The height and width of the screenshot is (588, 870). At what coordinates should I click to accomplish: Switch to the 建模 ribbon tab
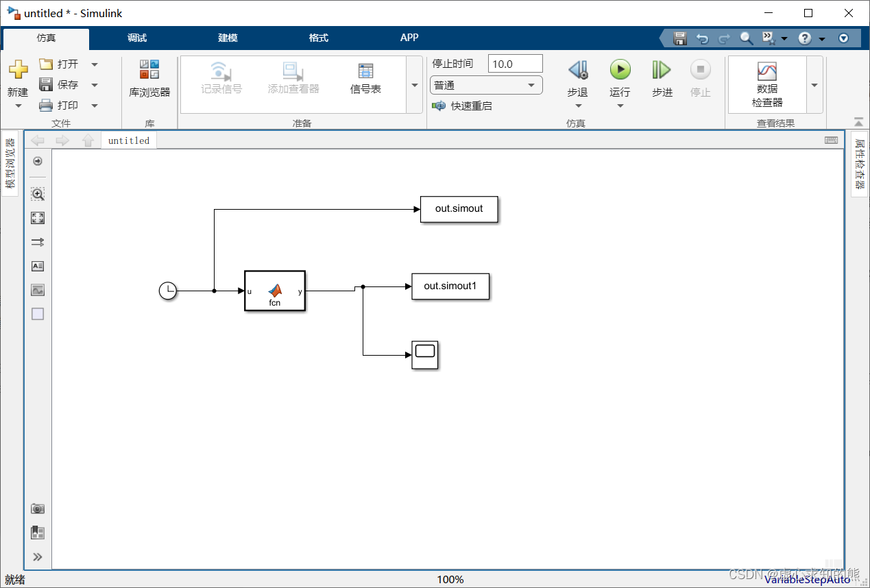pyautogui.click(x=227, y=38)
